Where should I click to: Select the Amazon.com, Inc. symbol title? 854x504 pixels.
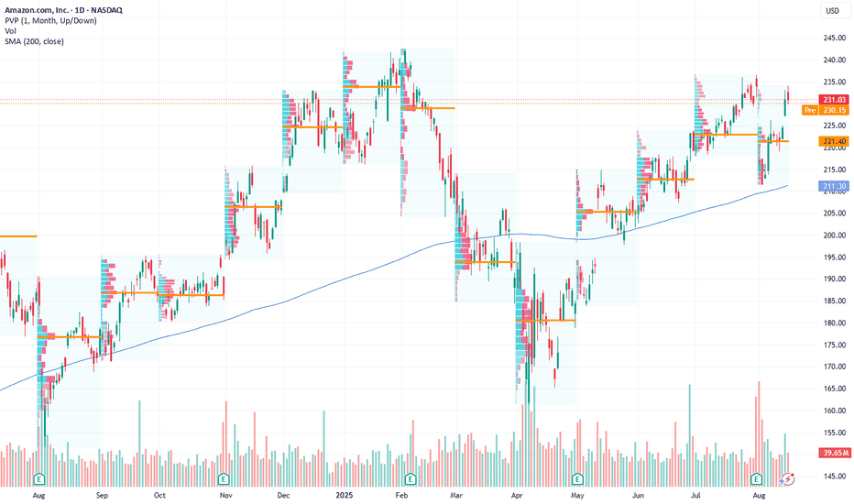point(64,10)
